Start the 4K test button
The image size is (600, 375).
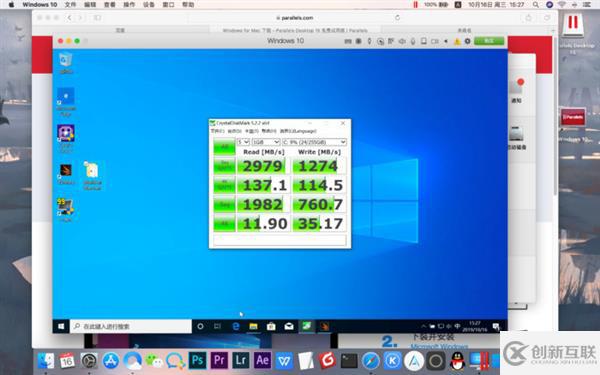224,223
